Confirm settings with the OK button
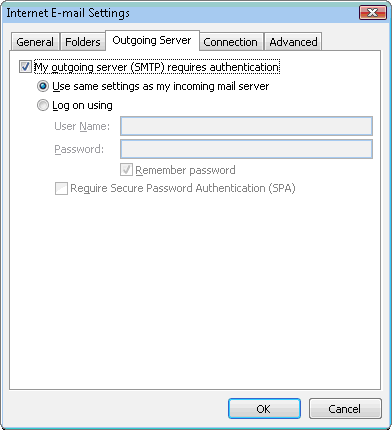Image resolution: width=392 pixels, height=430 pixels. [264, 409]
